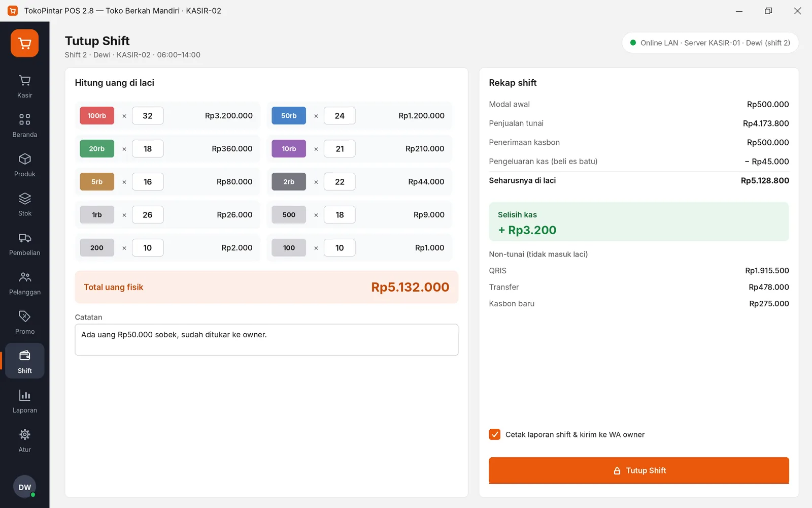Viewport: 812px width, 508px height.
Task: Edit the 10rb note count field
Action: pyautogui.click(x=340, y=149)
